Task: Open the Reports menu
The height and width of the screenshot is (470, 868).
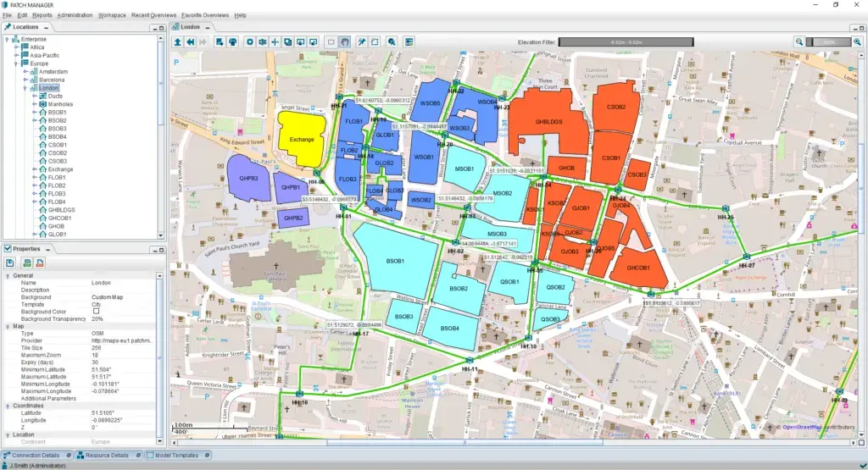Action: tap(42, 15)
